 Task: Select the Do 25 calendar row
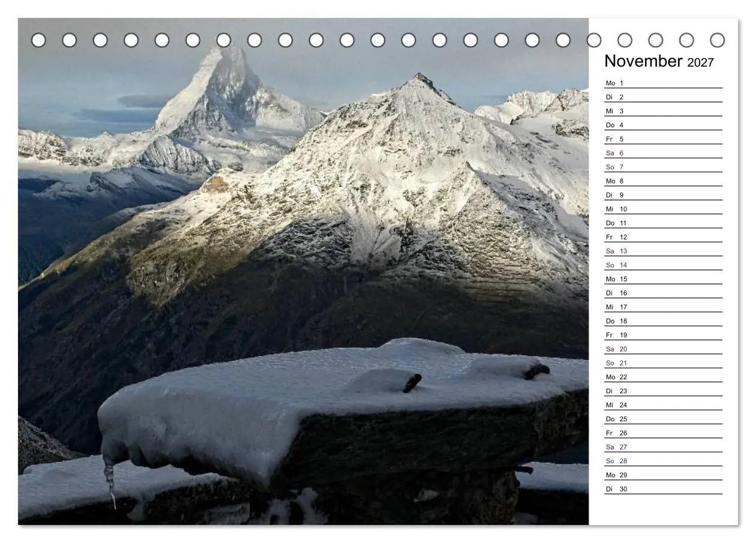click(x=663, y=419)
